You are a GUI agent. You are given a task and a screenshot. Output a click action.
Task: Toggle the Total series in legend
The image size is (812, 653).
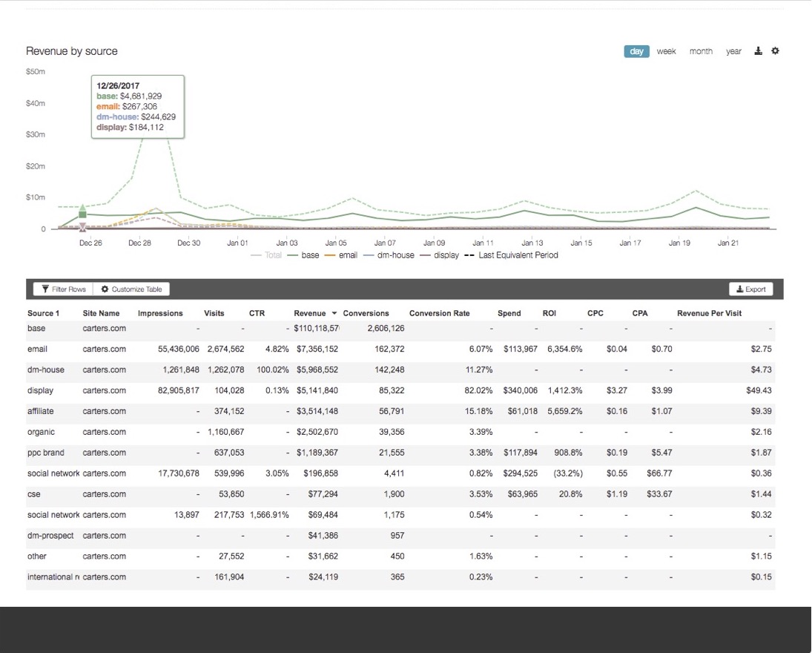266,255
